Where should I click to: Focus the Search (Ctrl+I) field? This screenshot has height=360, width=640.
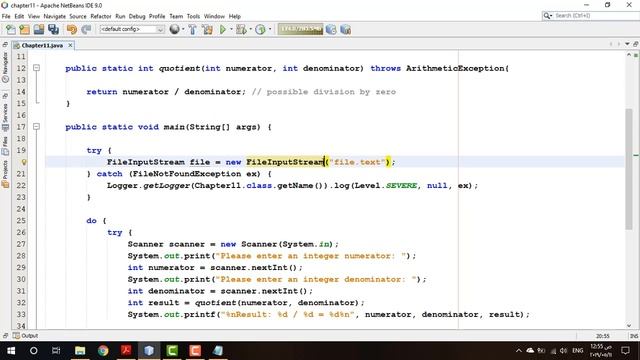tap(590, 16)
